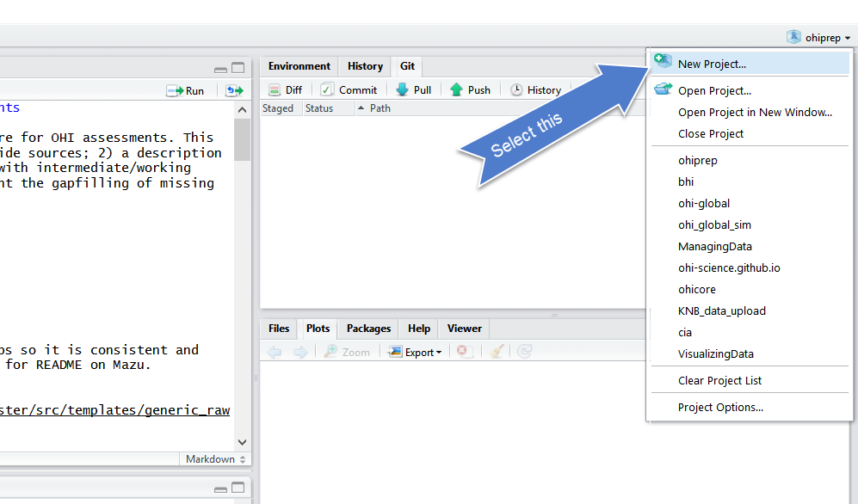The image size is (858, 504).
Task: Minimize the pane below the editor
Action: [x=220, y=489]
